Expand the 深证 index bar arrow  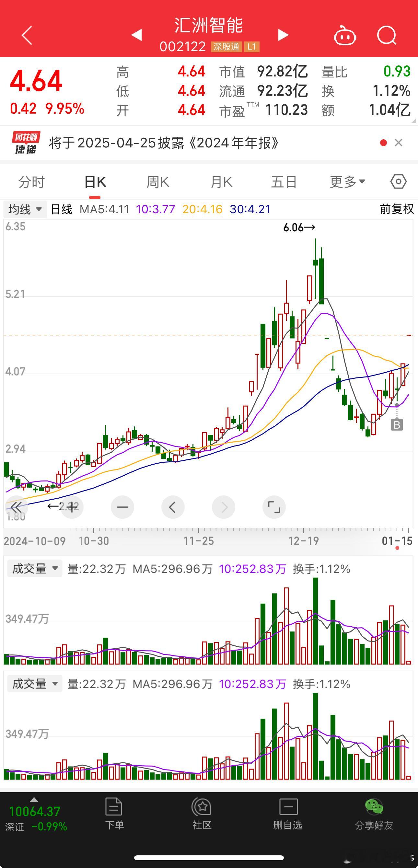[x=34, y=800]
